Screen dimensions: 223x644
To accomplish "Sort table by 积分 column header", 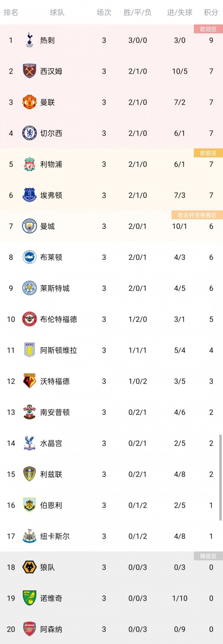I will point(211,13).
